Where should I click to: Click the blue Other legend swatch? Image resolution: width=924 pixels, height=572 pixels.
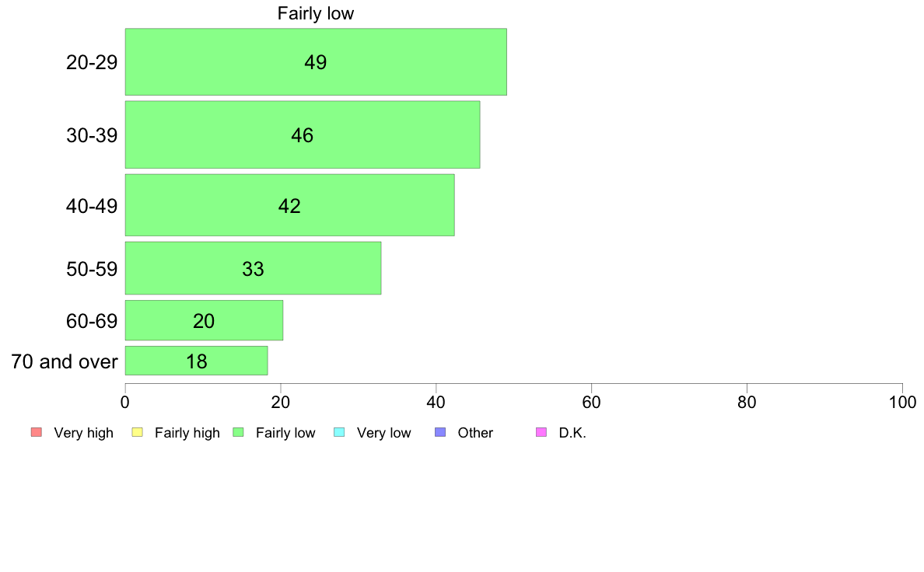pyautogui.click(x=440, y=432)
